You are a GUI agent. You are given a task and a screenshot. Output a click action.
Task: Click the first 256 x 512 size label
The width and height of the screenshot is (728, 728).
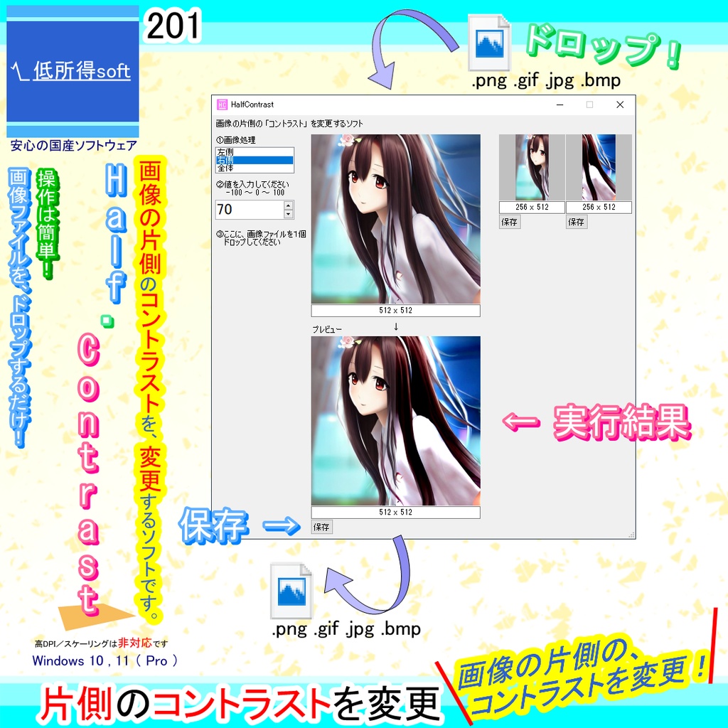(x=532, y=207)
